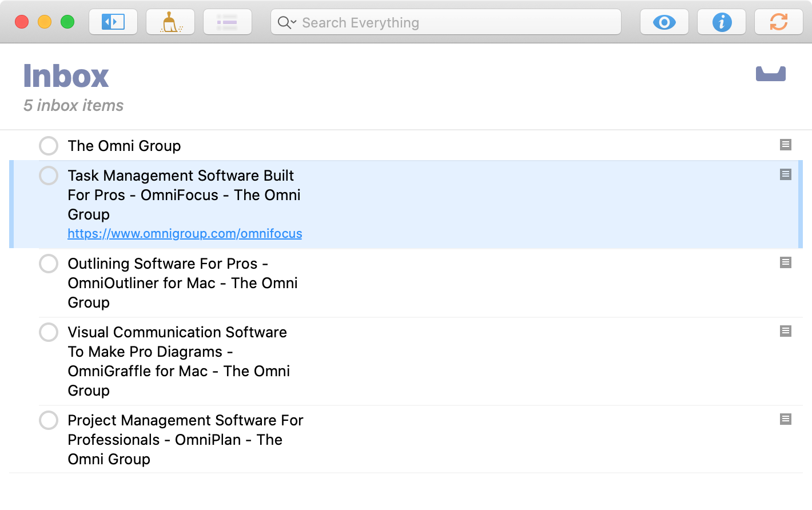Select Outlining Software For Pros title text
The height and width of the screenshot is (510, 812).
[x=182, y=283]
